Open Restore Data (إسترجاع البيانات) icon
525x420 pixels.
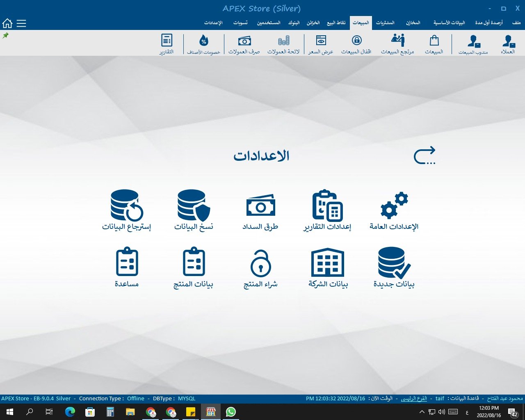pos(127,206)
